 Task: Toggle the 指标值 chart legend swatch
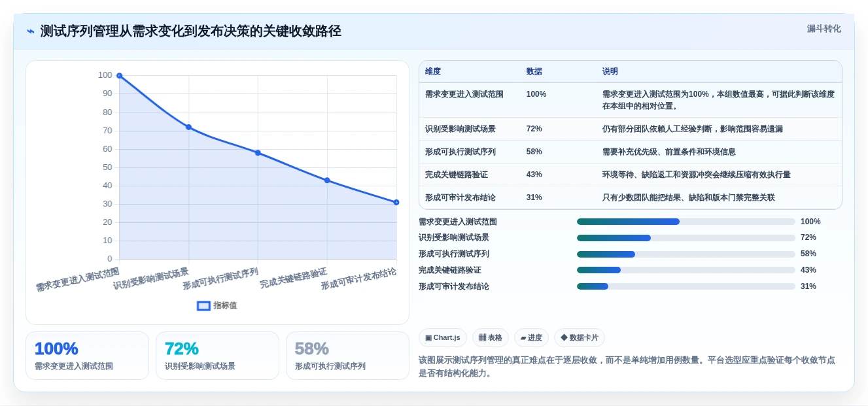(x=203, y=305)
